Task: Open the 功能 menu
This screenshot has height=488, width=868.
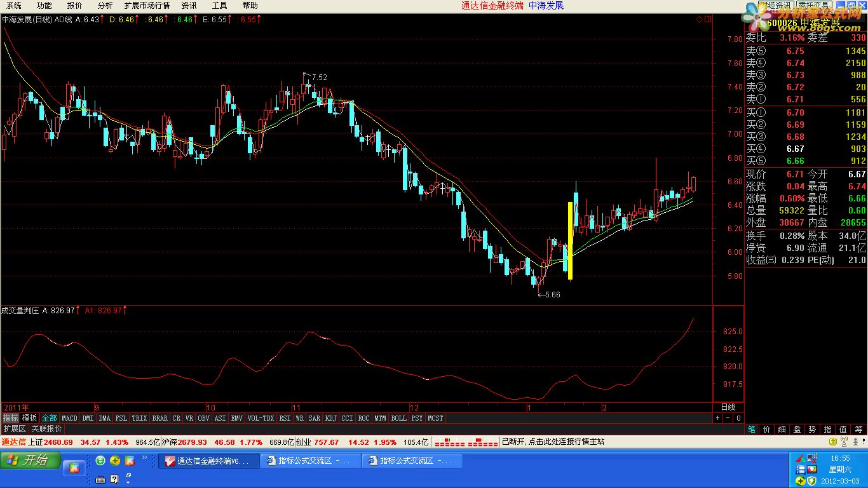Action: [x=44, y=5]
